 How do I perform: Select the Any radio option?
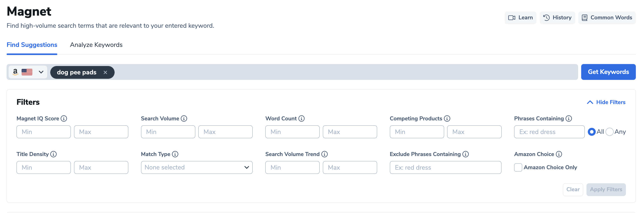click(x=609, y=132)
